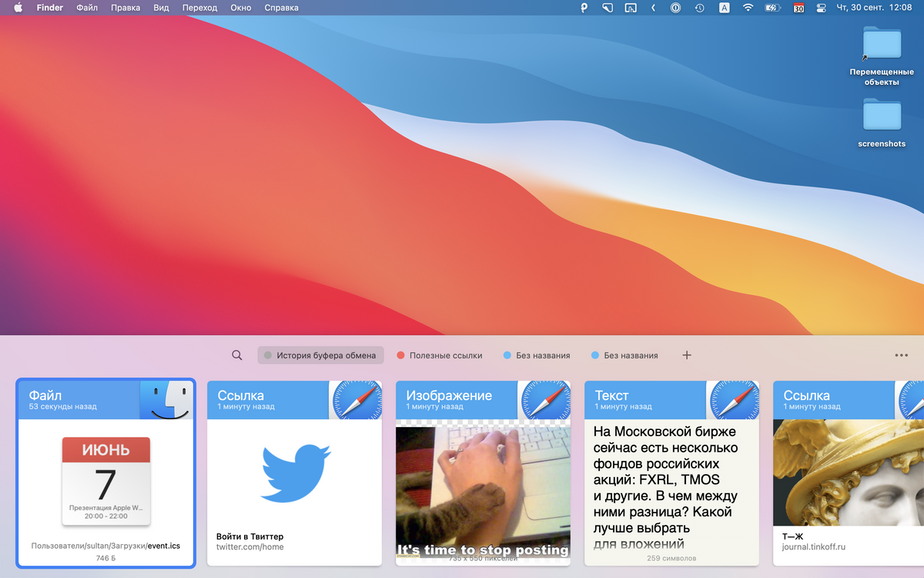Open the input source 'A' selector
The height and width of the screenshot is (578, 924).
pos(724,8)
